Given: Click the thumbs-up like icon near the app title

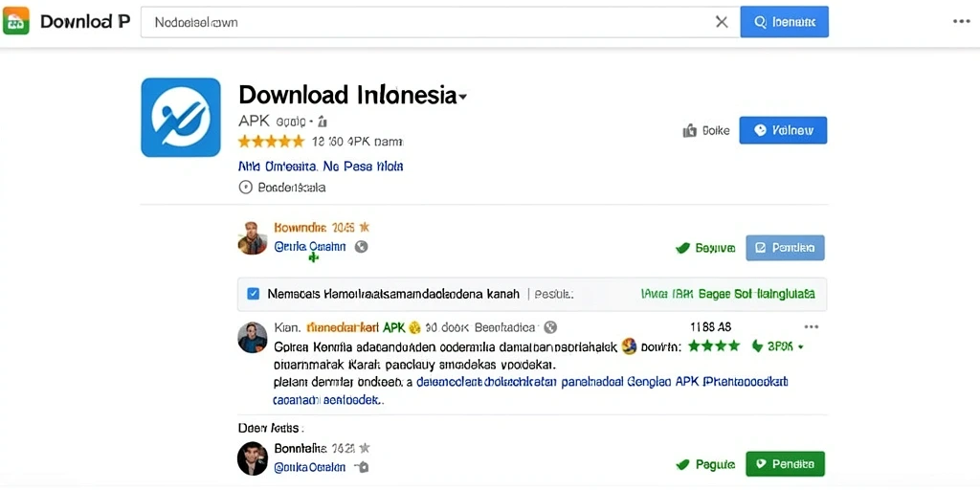Looking at the screenshot, I should tap(689, 130).
